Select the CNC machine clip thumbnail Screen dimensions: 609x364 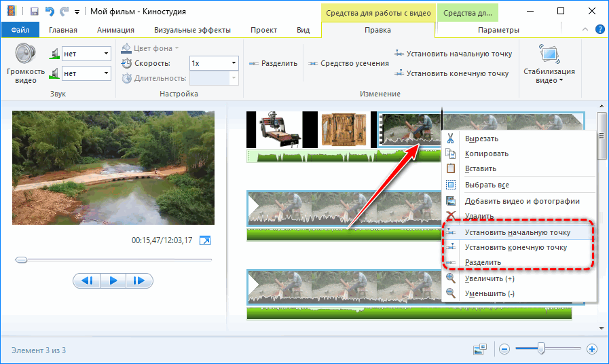tap(282, 130)
